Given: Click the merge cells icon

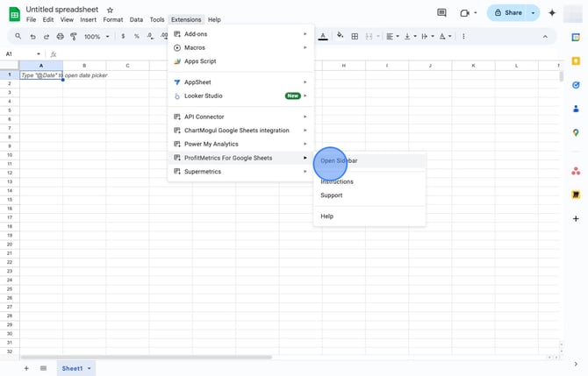Looking at the screenshot, I should (x=369, y=36).
